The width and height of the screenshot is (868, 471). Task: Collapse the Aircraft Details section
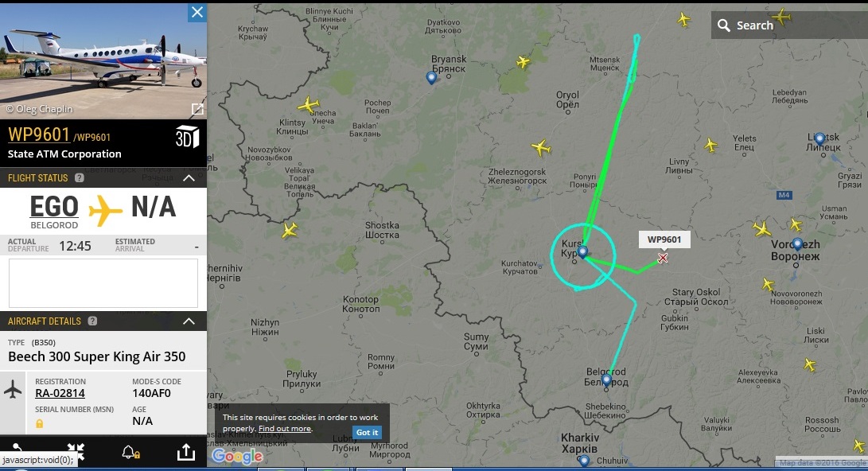click(189, 321)
